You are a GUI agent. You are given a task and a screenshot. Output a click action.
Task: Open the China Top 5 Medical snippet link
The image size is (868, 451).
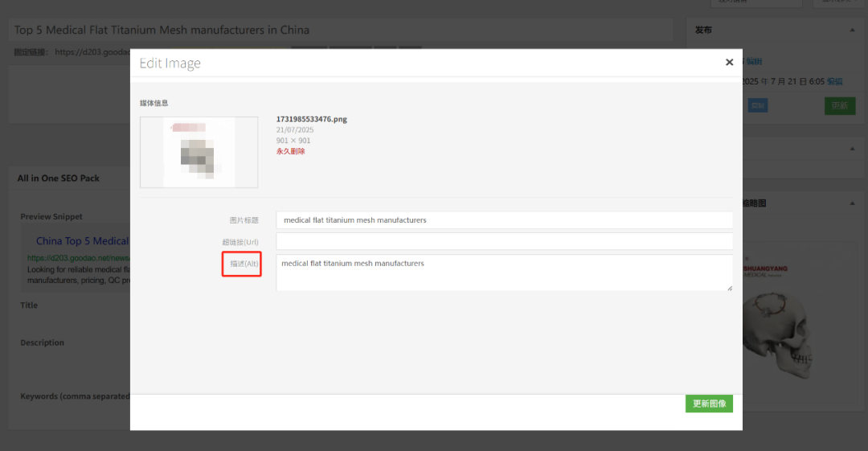[x=83, y=241]
